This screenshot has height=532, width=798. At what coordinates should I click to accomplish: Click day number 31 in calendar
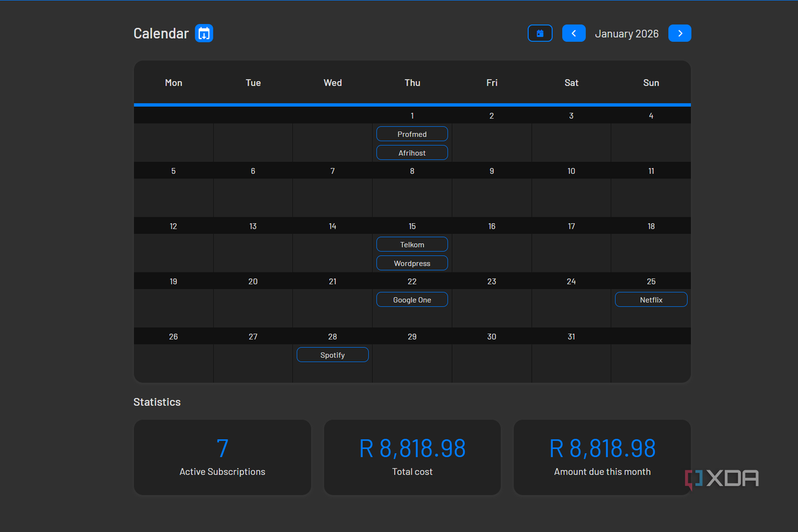point(571,337)
